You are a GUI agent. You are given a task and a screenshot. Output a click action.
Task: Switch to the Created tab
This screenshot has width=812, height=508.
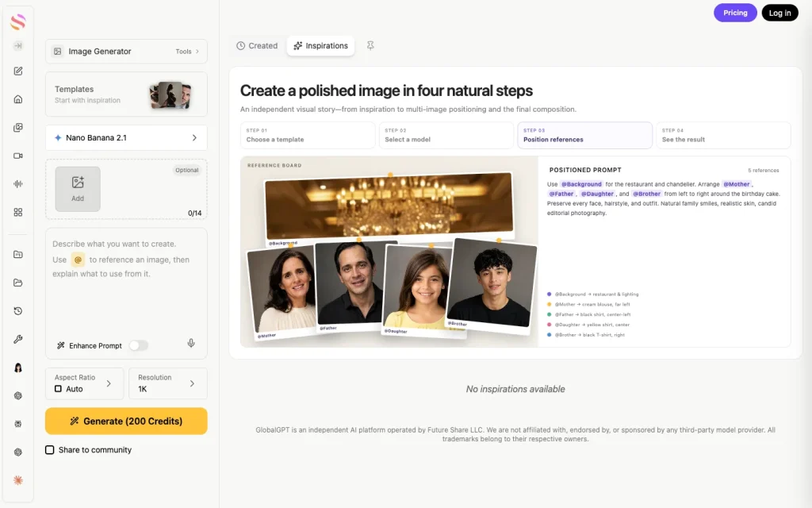pyautogui.click(x=258, y=45)
